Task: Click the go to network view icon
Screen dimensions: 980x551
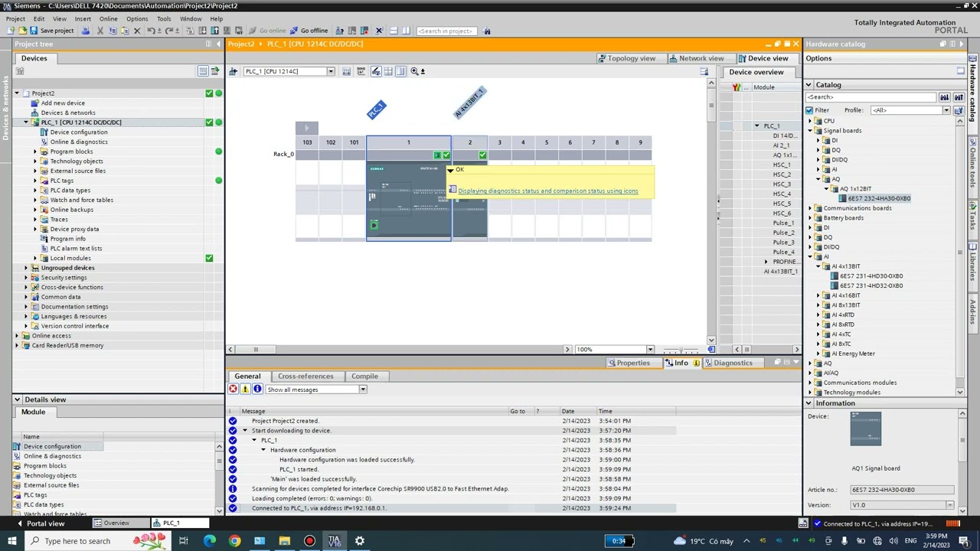Action: (x=233, y=71)
